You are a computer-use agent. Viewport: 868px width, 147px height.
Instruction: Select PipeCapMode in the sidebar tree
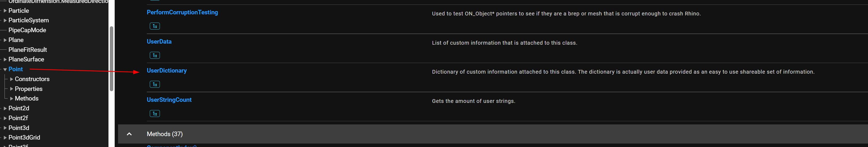(x=27, y=30)
